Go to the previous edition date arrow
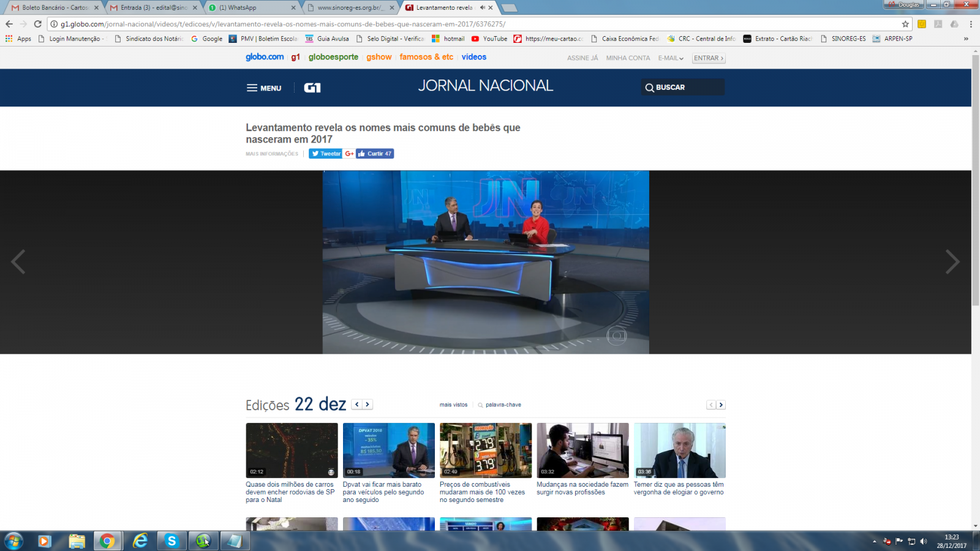This screenshot has height=551, width=980. point(356,405)
